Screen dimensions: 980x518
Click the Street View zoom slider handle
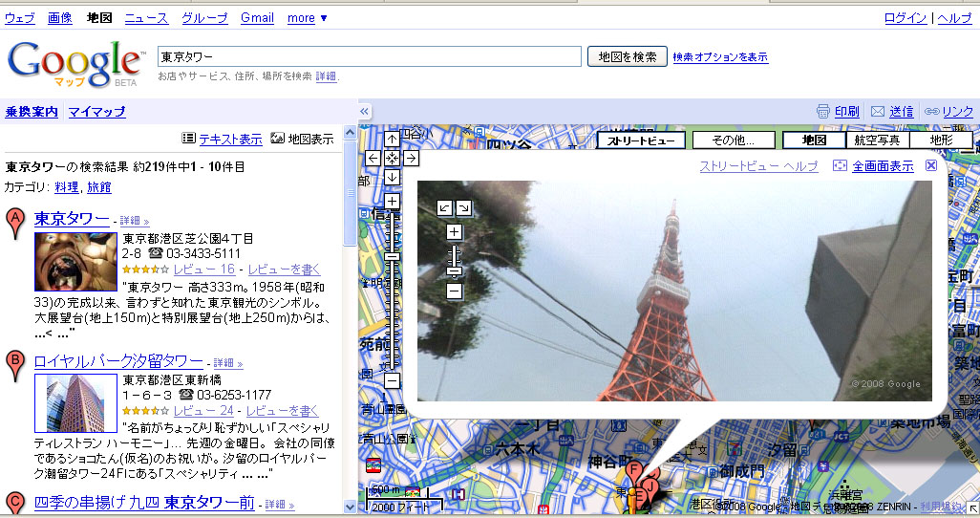pos(455,270)
